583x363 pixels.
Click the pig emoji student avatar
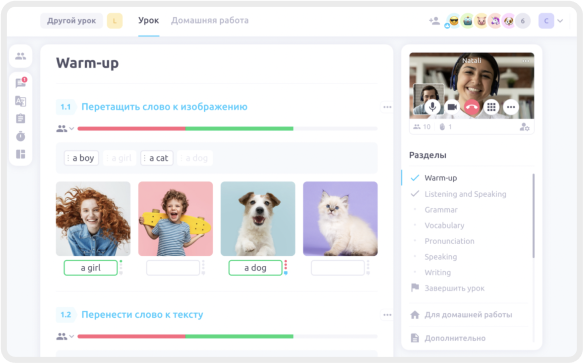tap(481, 21)
